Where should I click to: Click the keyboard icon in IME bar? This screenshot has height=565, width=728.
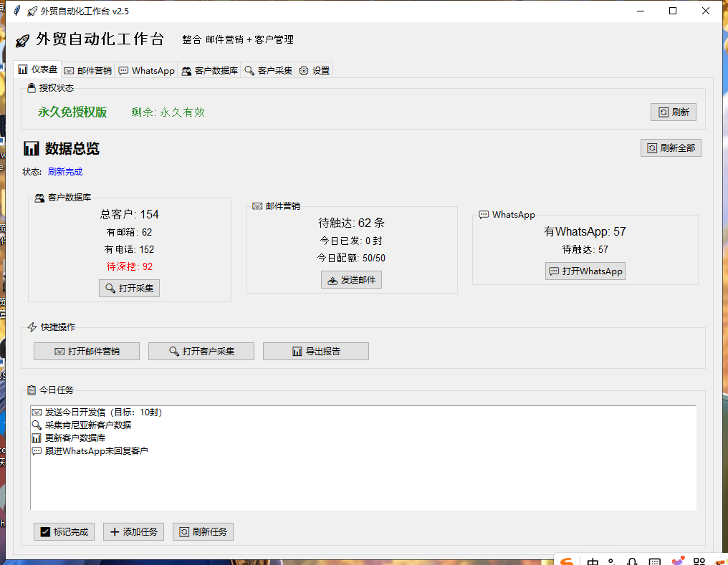(655, 561)
